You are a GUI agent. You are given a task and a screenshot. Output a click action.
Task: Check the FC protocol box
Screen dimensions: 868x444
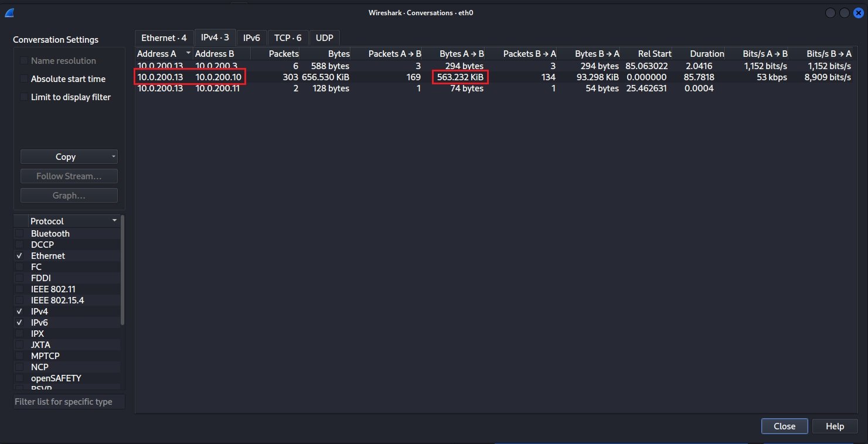[x=20, y=267]
